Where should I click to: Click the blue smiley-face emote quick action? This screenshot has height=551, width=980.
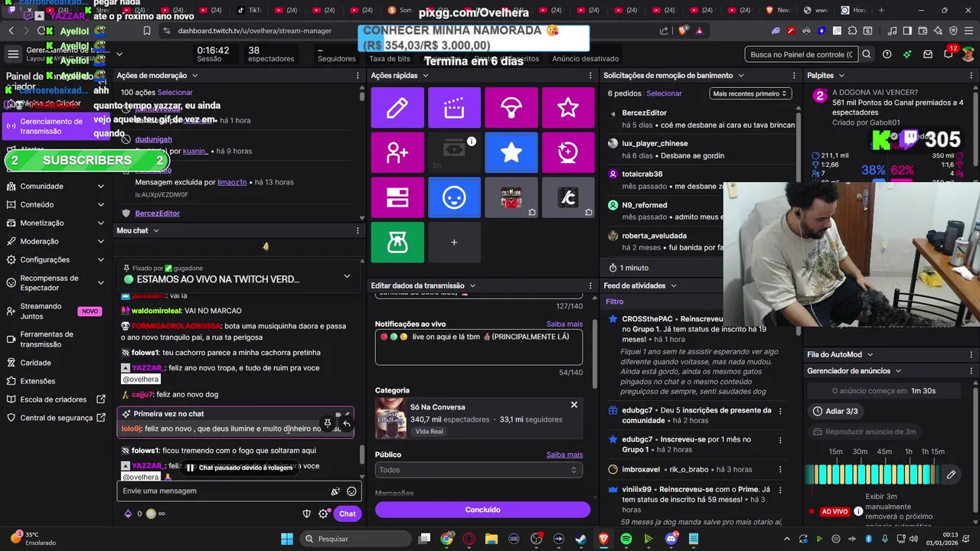(454, 197)
